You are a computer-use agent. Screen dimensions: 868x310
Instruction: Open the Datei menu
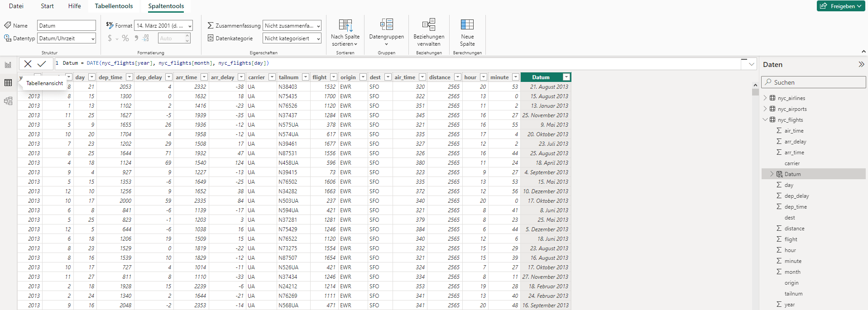tap(16, 6)
